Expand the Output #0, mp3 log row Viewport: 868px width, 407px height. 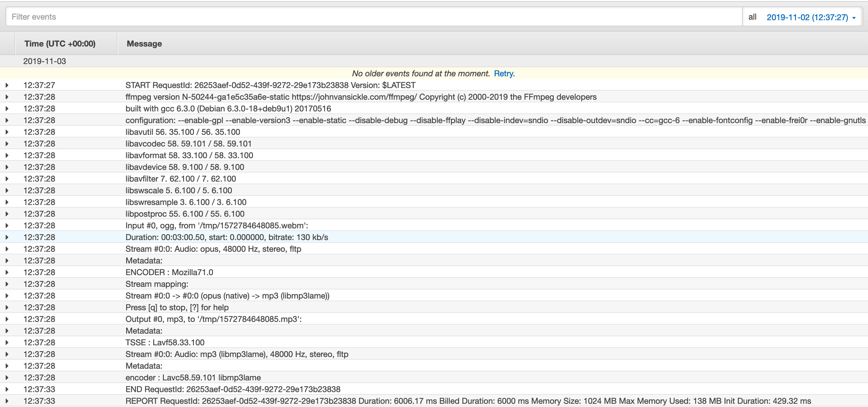[x=7, y=319]
